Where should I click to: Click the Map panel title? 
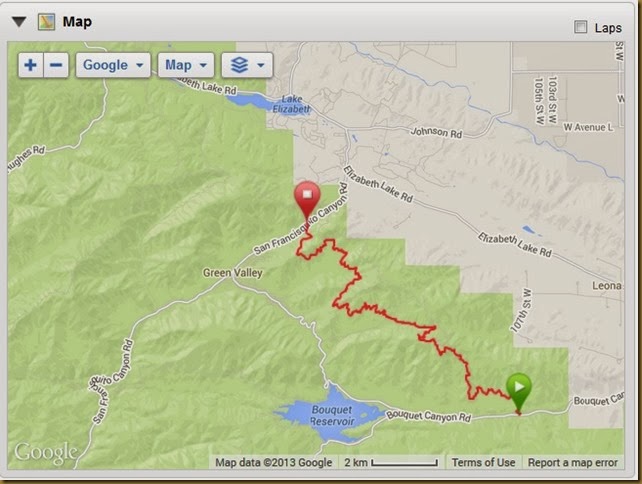pyautogui.click(x=77, y=22)
